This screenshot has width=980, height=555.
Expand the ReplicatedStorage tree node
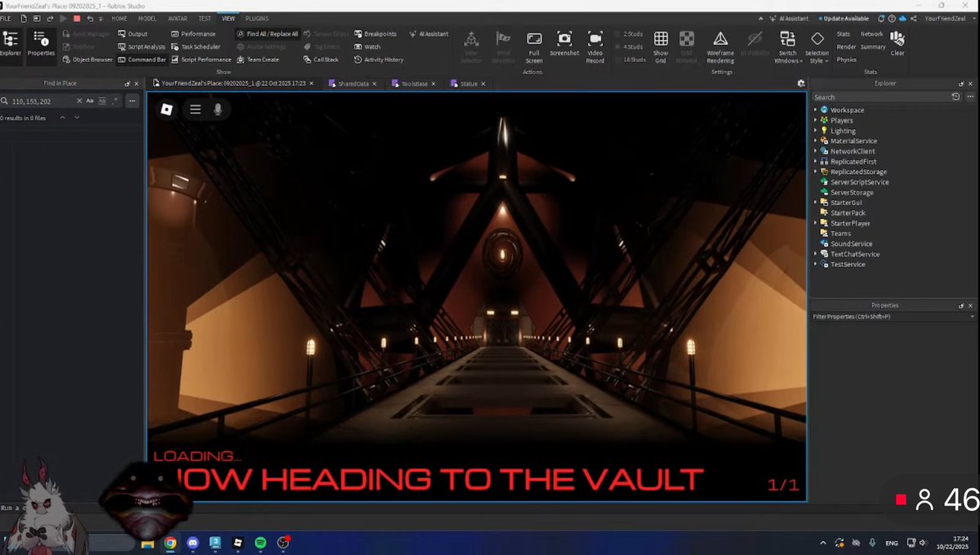coord(815,172)
